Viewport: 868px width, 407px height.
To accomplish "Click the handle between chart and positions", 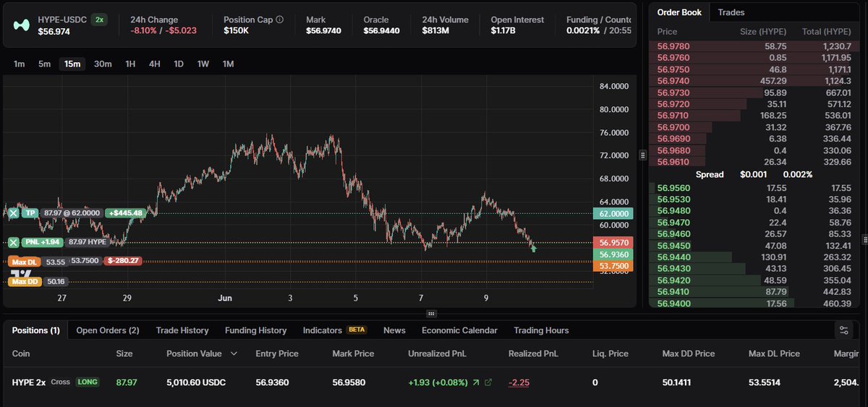I will pyautogui.click(x=431, y=314).
